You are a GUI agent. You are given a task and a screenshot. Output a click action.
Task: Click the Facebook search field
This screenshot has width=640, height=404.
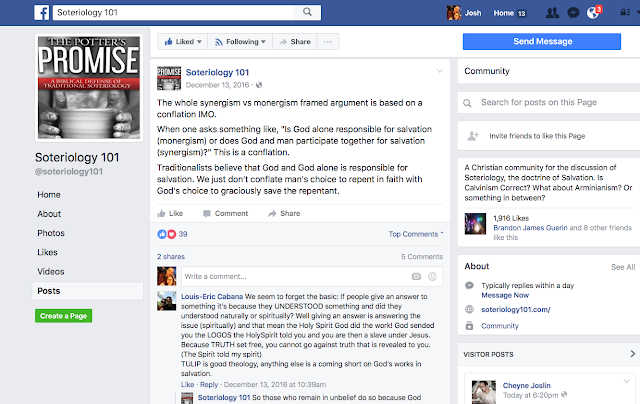173,12
